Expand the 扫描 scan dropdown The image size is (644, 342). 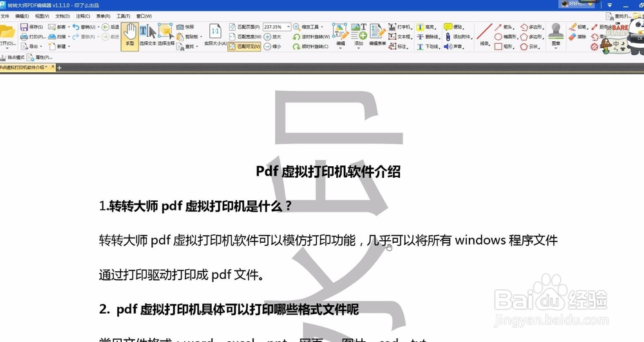coord(69,37)
